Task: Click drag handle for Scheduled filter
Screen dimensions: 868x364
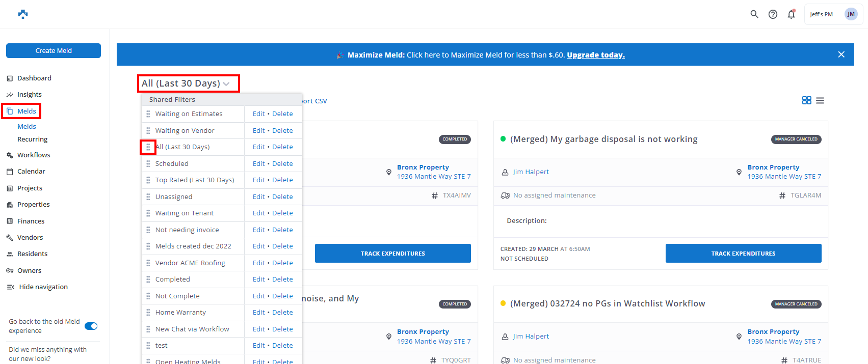Action: [x=148, y=164]
